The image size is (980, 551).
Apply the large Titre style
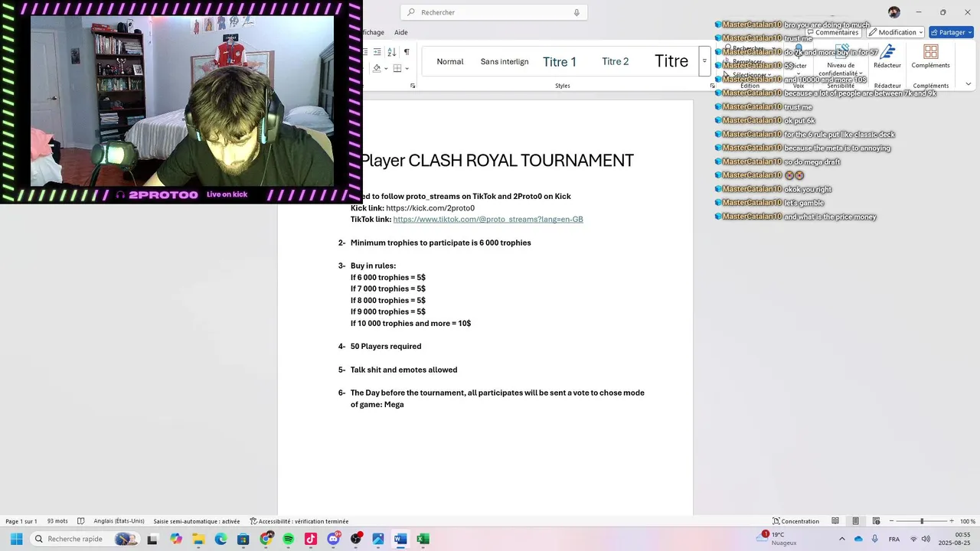[x=671, y=61]
